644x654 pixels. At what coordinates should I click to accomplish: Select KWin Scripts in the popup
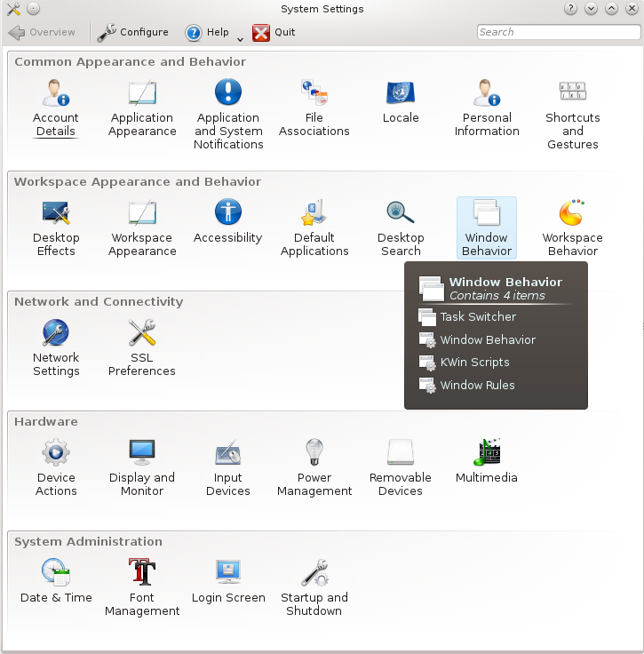pyautogui.click(x=474, y=363)
